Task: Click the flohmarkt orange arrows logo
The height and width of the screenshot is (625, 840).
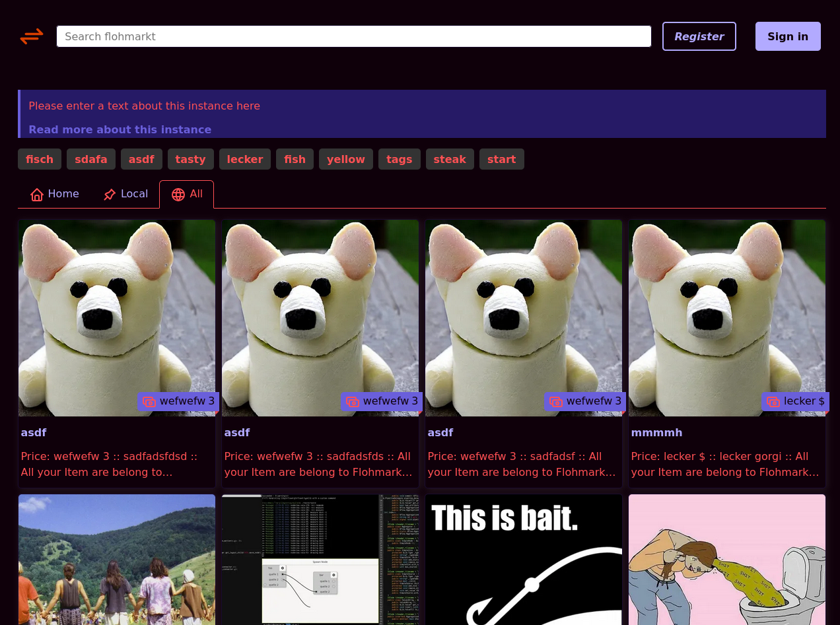Action: click(32, 36)
